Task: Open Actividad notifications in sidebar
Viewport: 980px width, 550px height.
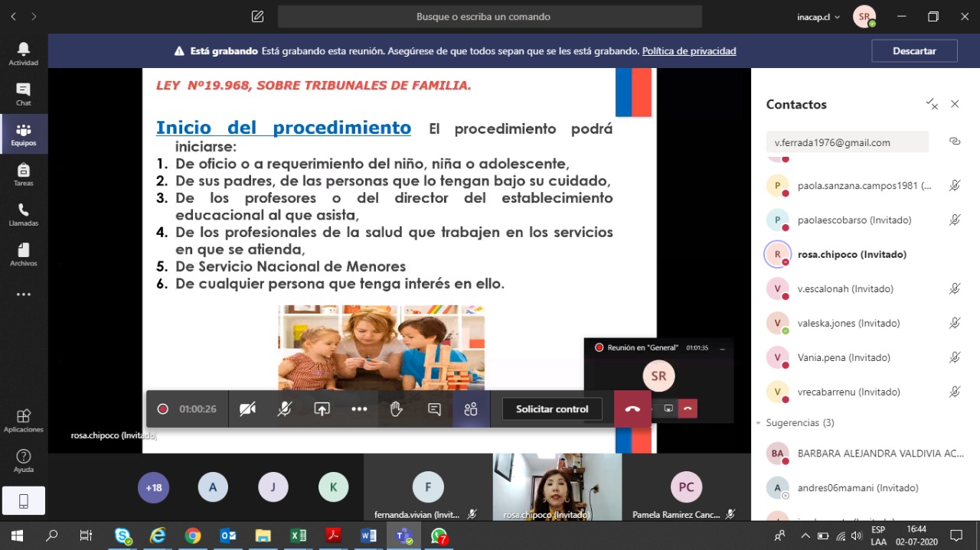Action: coord(24,54)
